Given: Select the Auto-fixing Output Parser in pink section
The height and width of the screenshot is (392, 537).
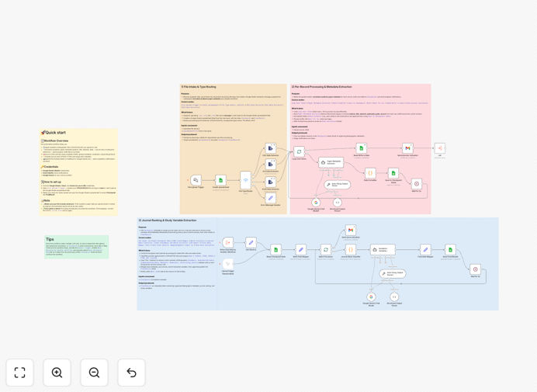Looking at the screenshot, I should click(x=338, y=184).
